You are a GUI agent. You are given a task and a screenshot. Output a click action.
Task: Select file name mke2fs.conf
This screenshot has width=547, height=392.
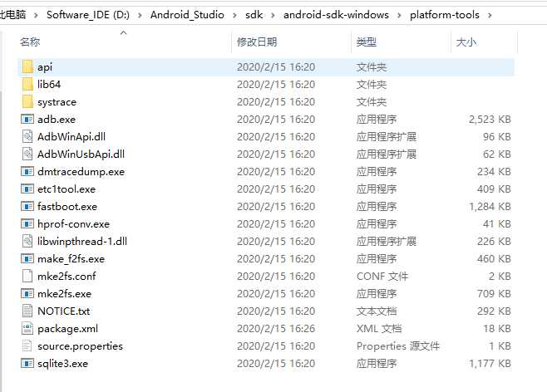(x=67, y=276)
